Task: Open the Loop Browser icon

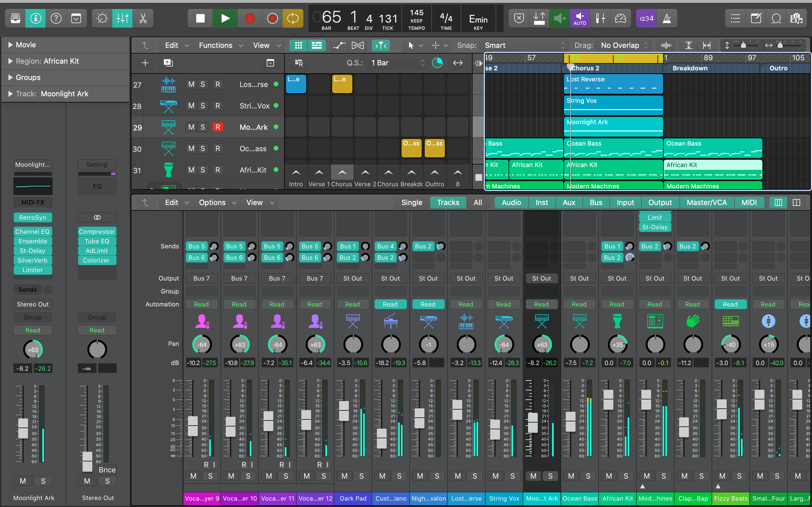Action: click(776, 18)
